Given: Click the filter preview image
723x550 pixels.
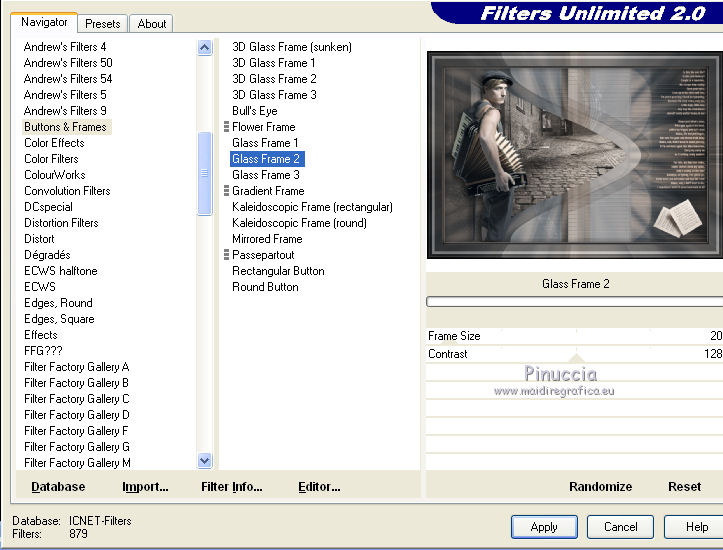Looking at the screenshot, I should click(x=575, y=155).
